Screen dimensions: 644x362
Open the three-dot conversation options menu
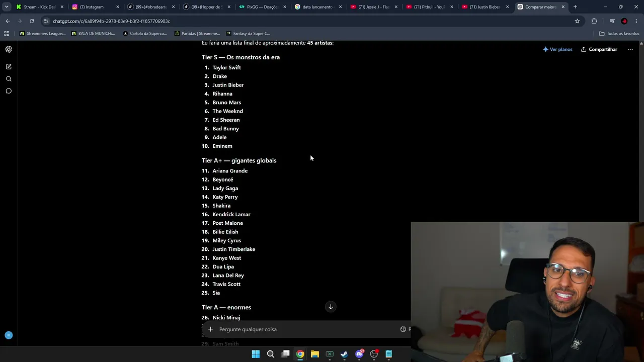[x=630, y=49]
